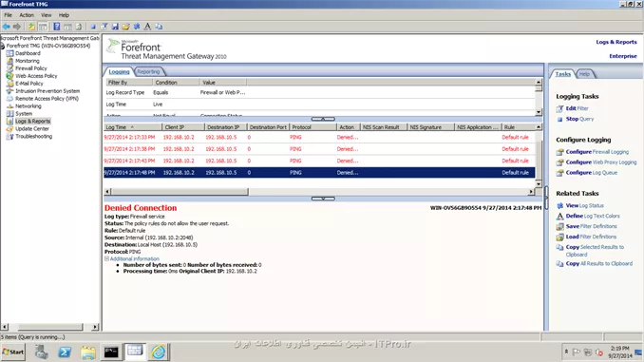Select the Logging tab
Image resolution: width=644 pixels, height=362 pixels.
coord(119,71)
